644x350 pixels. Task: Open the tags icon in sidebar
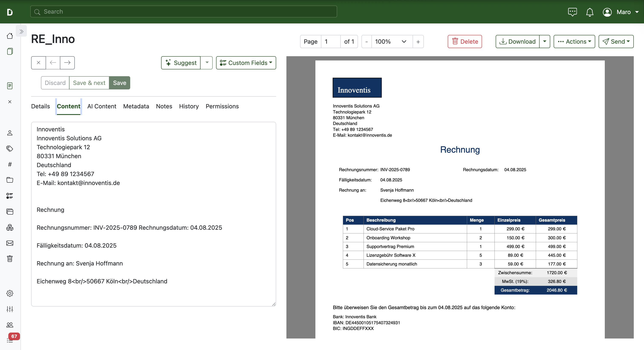[10, 149]
